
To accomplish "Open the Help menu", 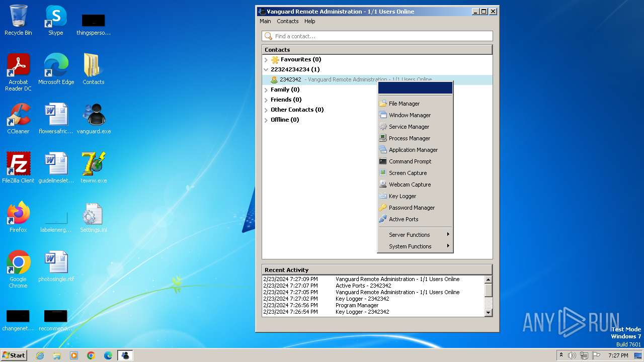I will coord(310,21).
